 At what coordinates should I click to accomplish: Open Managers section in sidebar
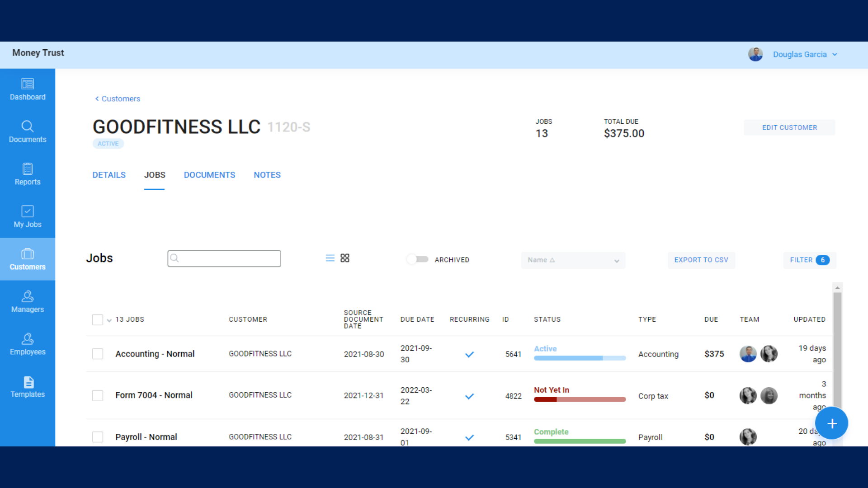pyautogui.click(x=28, y=302)
